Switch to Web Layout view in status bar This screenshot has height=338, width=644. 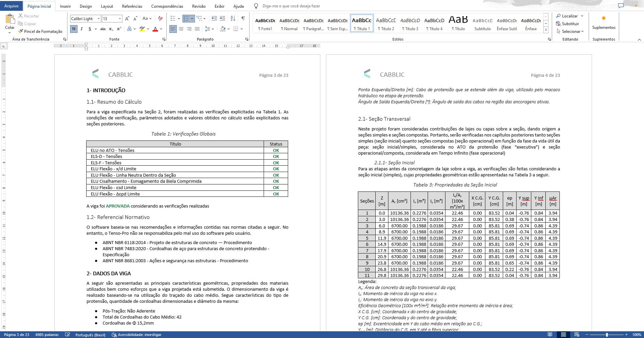click(577, 335)
